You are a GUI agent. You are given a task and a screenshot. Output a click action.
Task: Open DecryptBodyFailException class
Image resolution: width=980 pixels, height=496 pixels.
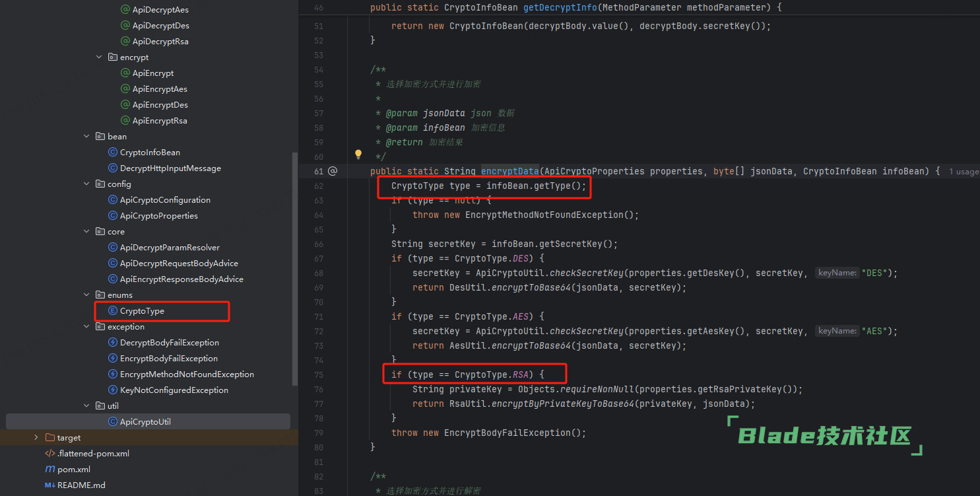(x=170, y=343)
